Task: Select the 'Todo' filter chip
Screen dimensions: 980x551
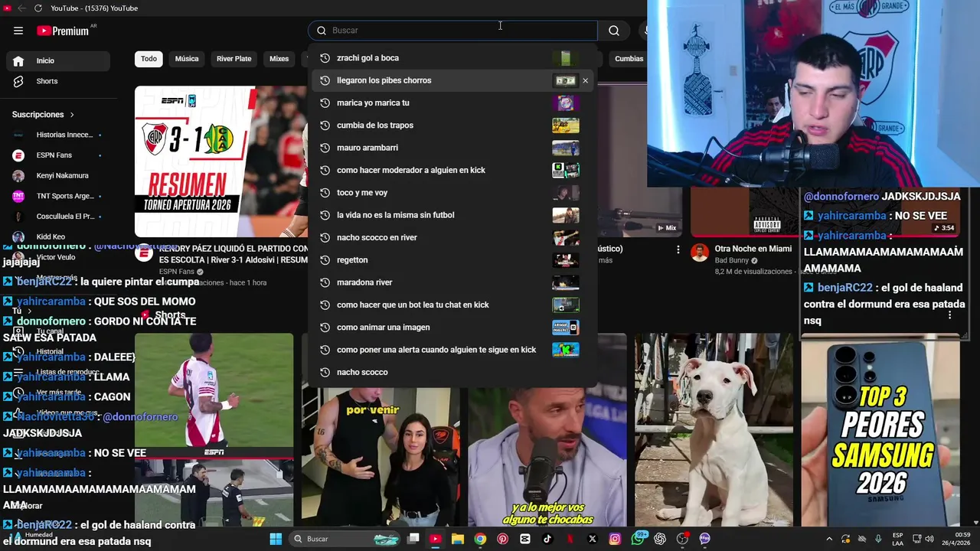Action: pyautogui.click(x=149, y=59)
